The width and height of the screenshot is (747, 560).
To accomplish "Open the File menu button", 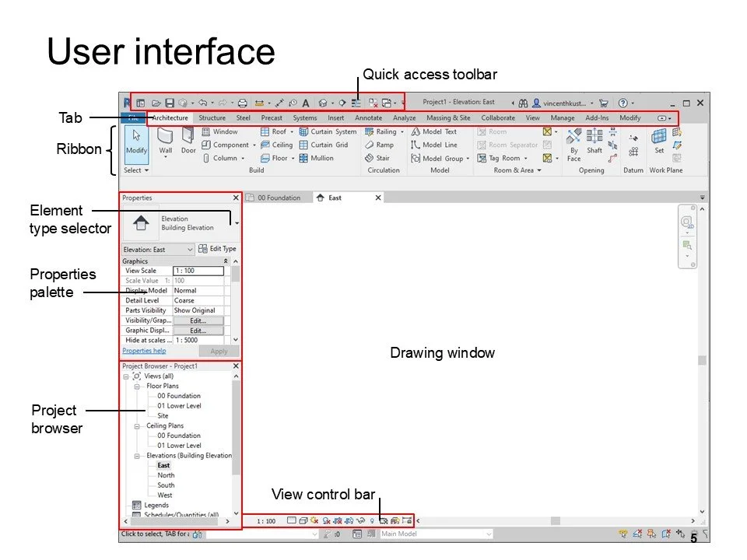I will click(x=133, y=118).
